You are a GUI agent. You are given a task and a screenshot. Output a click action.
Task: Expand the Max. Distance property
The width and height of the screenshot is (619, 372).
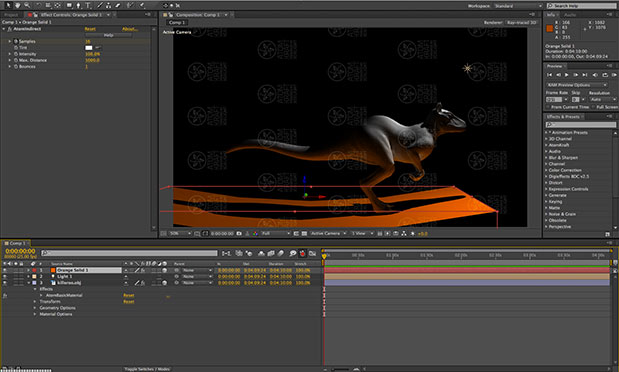[10, 60]
